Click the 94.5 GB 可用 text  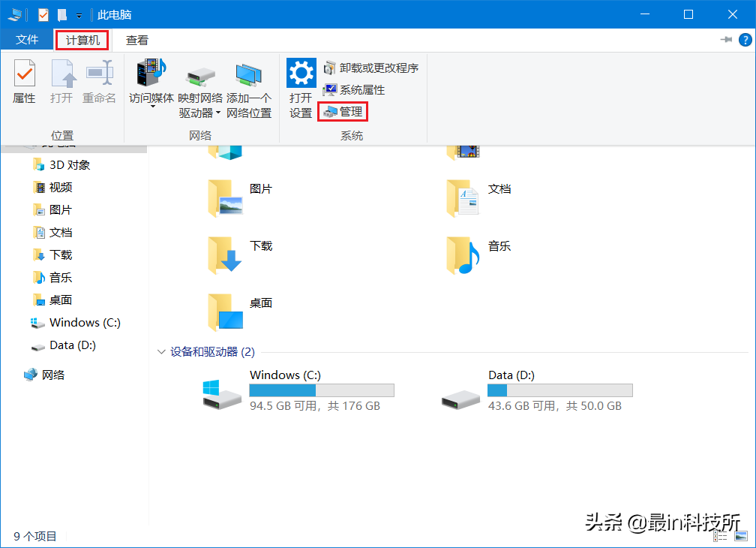[283, 406]
